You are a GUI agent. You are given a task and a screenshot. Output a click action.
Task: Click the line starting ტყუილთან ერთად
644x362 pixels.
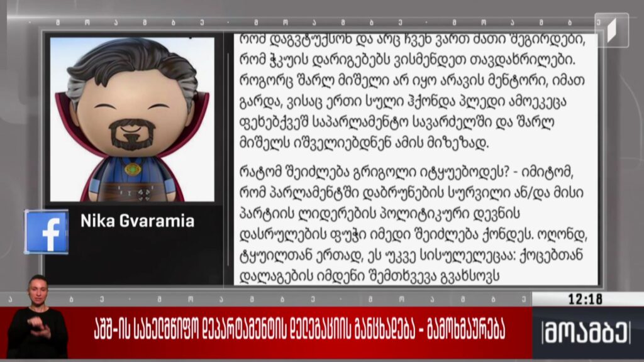tap(411, 255)
